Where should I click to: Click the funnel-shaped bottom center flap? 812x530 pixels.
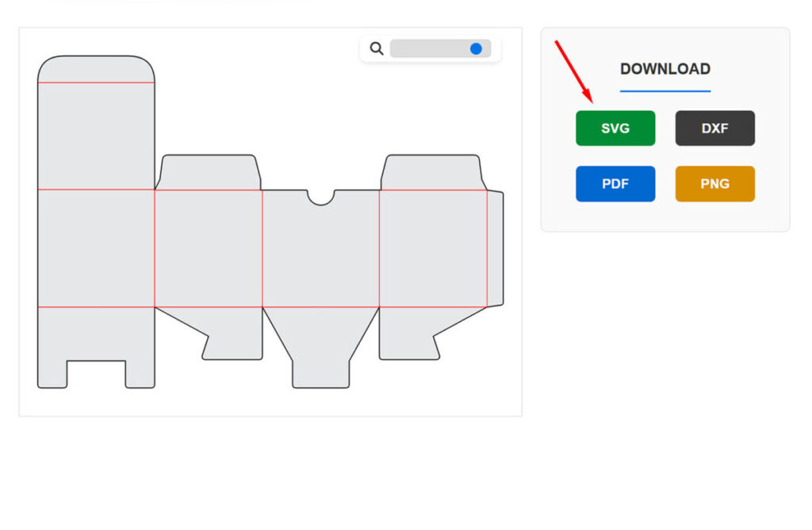tap(320, 349)
